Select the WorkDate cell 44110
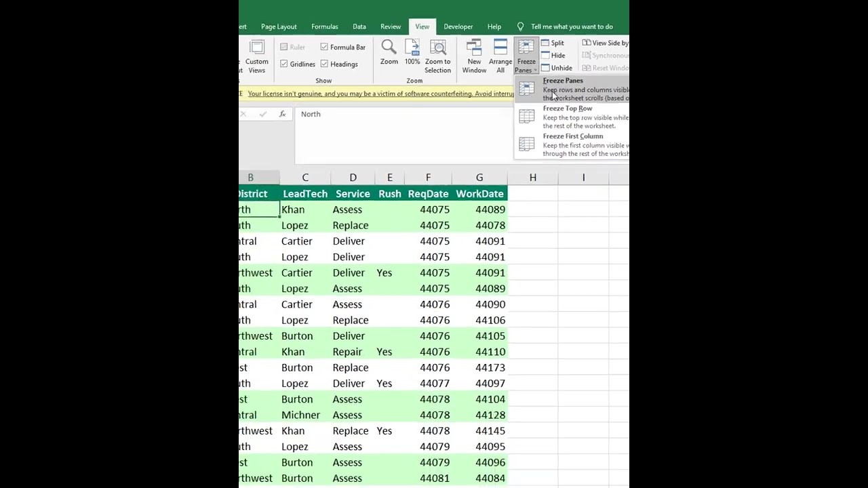The width and height of the screenshot is (868, 488). 479,352
